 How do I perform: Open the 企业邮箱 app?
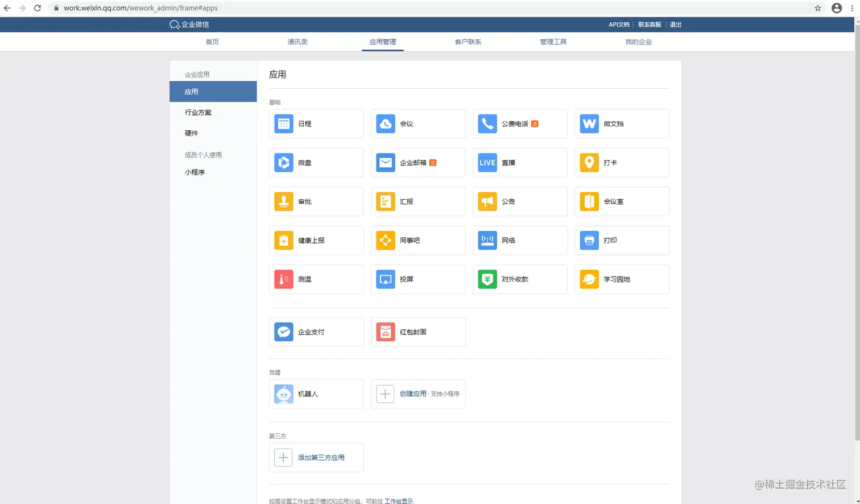414,163
